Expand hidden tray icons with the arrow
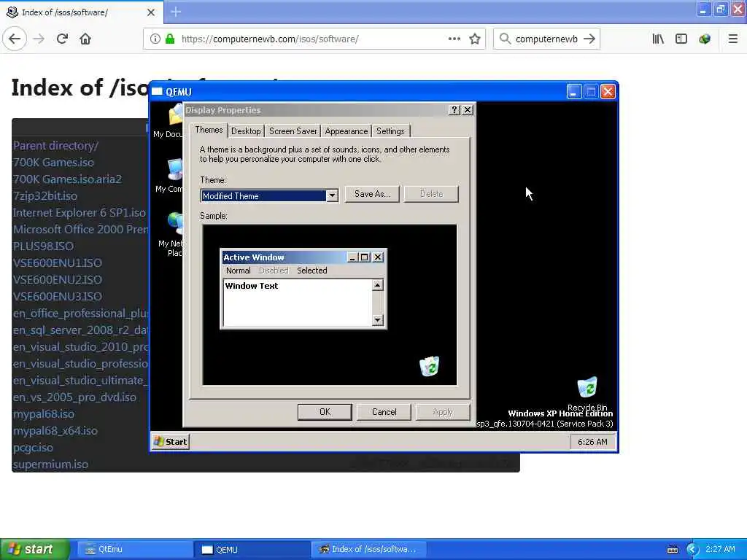747x560 pixels. tap(692, 550)
